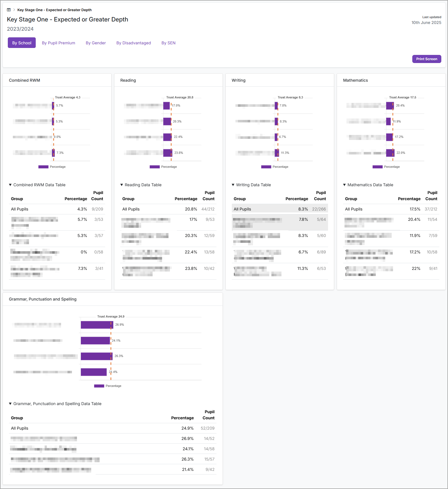This screenshot has width=448, height=489.
Task: Open the By Disadvantaged tab
Action: [x=134, y=43]
